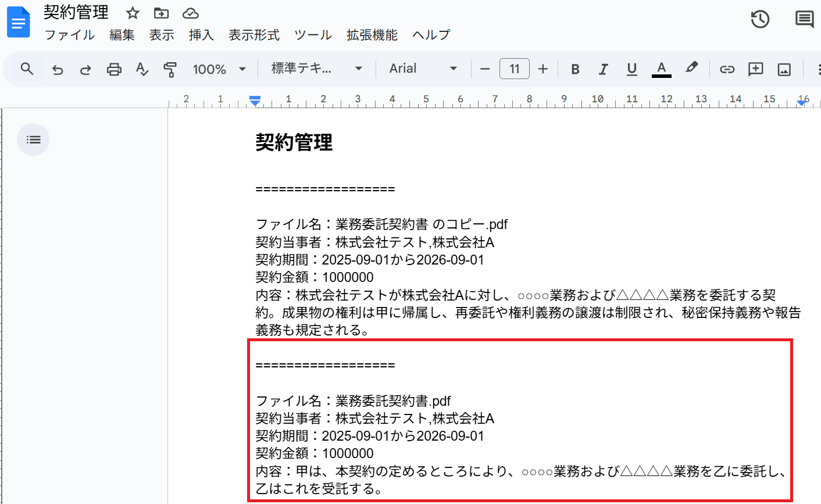Add a comment from toolbar icon

755,69
